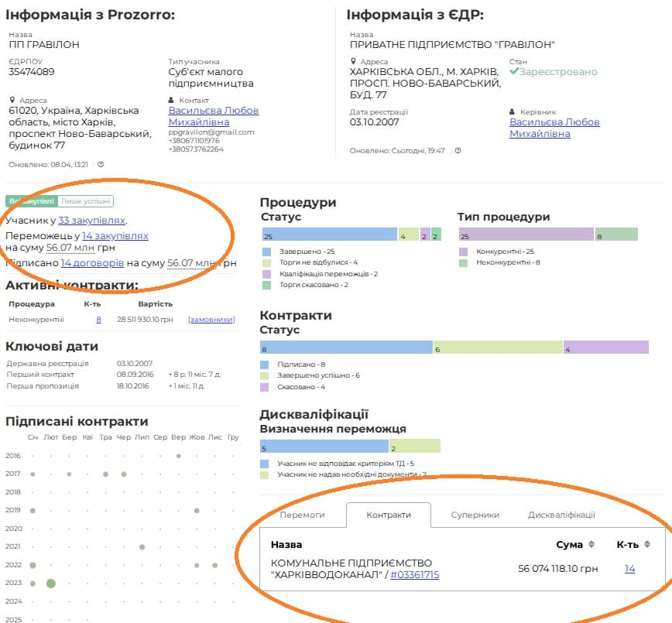The height and width of the screenshot is (623, 672).
Task: Click the large January 2023 contract dot
Action: pyautogui.click(x=51, y=583)
